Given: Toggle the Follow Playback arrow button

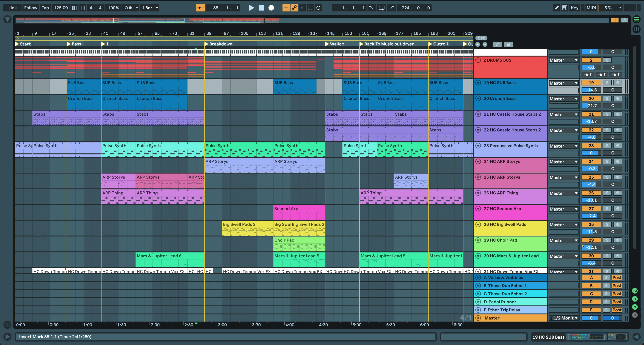Looking at the screenshot, I should tap(200, 8).
